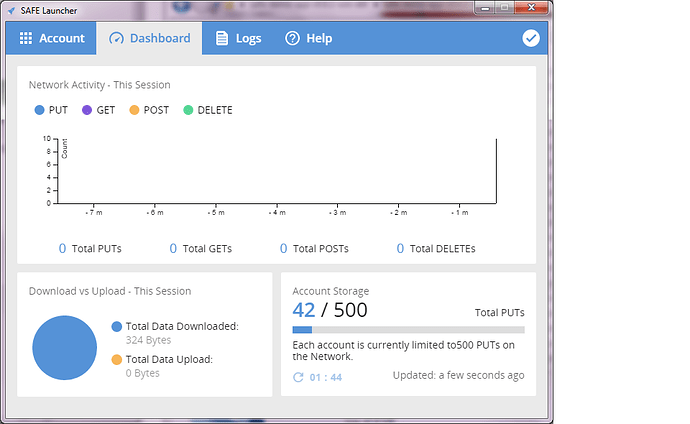Click the Logs document icon
Image resolution: width=690 pixels, height=424 pixels.
[x=222, y=38]
